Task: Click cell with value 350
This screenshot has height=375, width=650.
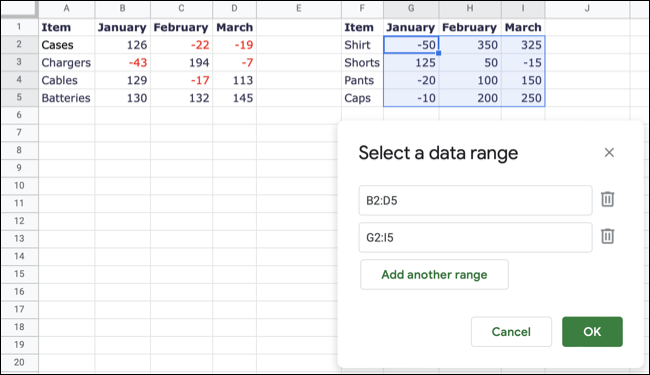Action: tap(470, 45)
